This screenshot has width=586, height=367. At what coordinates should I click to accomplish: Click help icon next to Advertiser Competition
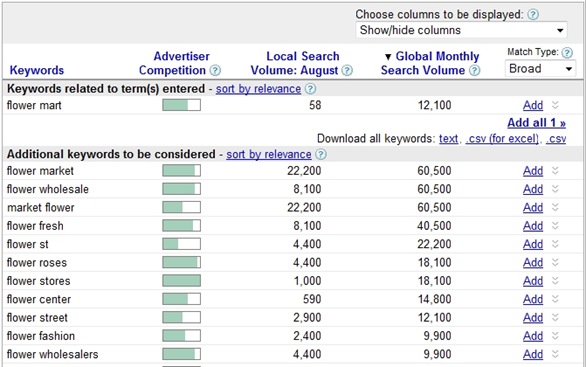[215, 70]
